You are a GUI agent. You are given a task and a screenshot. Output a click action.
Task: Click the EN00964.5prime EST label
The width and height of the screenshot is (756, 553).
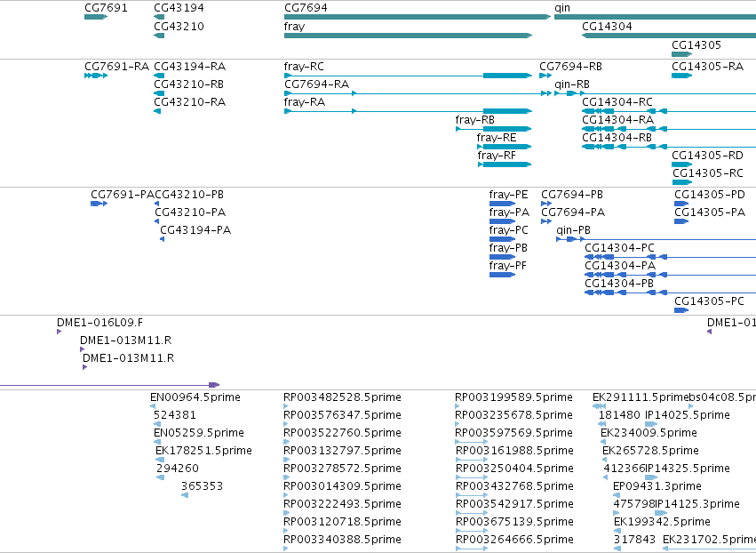pyautogui.click(x=195, y=398)
